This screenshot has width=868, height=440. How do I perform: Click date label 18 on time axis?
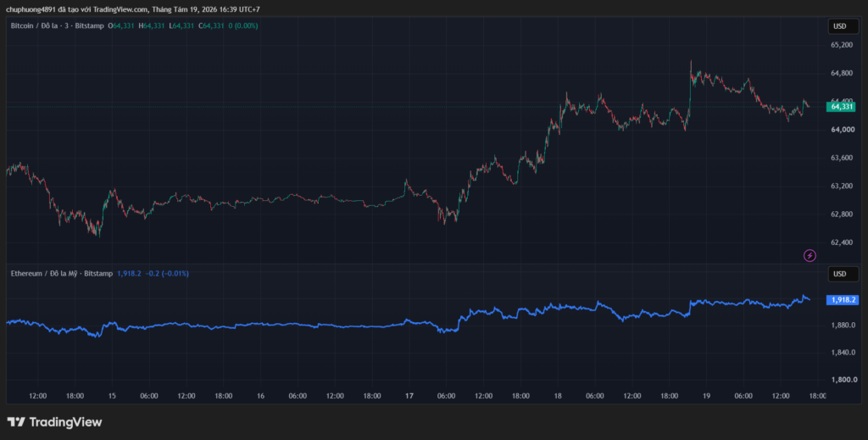tap(558, 396)
